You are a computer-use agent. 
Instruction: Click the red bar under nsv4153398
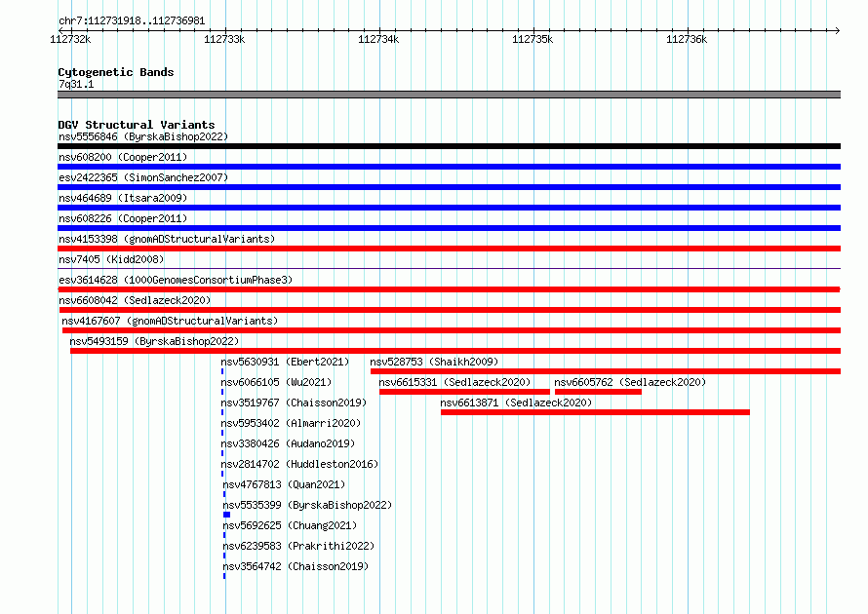tap(449, 249)
